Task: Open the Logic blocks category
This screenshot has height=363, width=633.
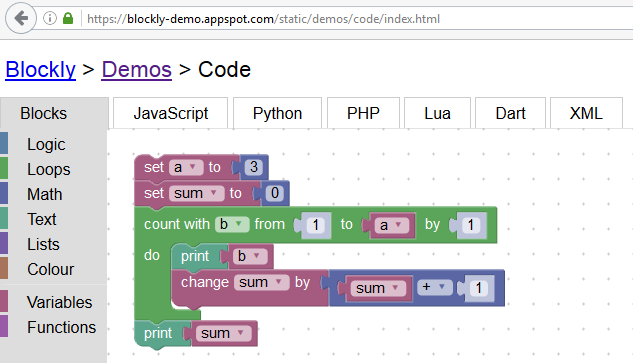Action: tap(46, 144)
